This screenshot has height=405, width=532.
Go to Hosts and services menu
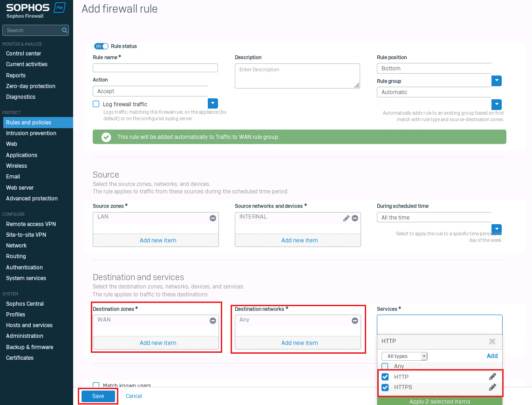coord(29,325)
